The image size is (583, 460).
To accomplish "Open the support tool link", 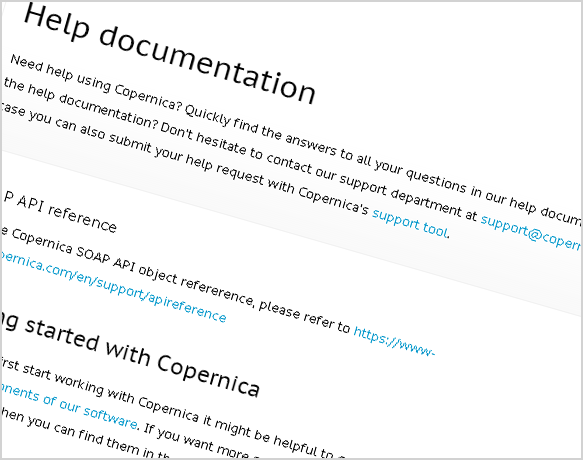I will (x=410, y=223).
